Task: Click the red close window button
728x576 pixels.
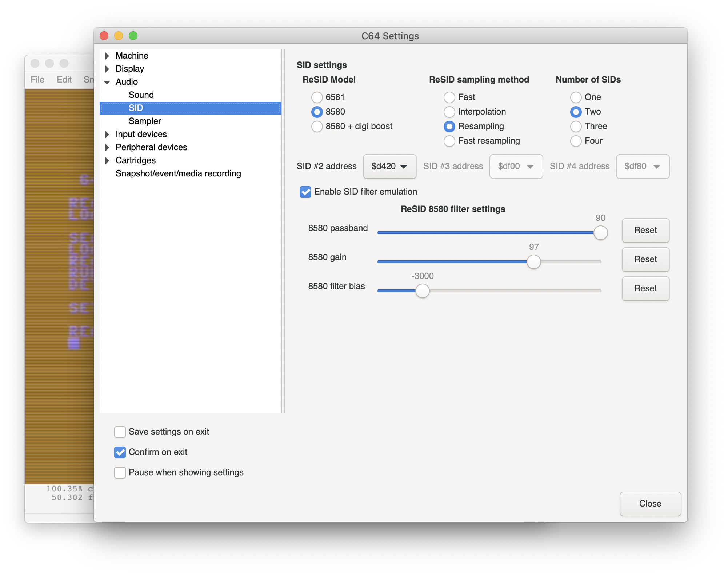Action: pyautogui.click(x=104, y=36)
